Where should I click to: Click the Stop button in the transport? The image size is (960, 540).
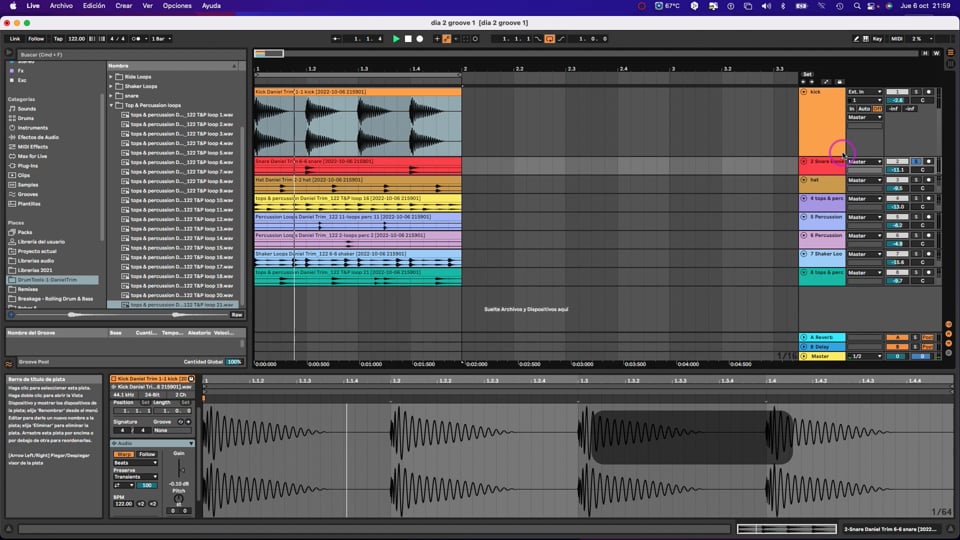pos(408,39)
